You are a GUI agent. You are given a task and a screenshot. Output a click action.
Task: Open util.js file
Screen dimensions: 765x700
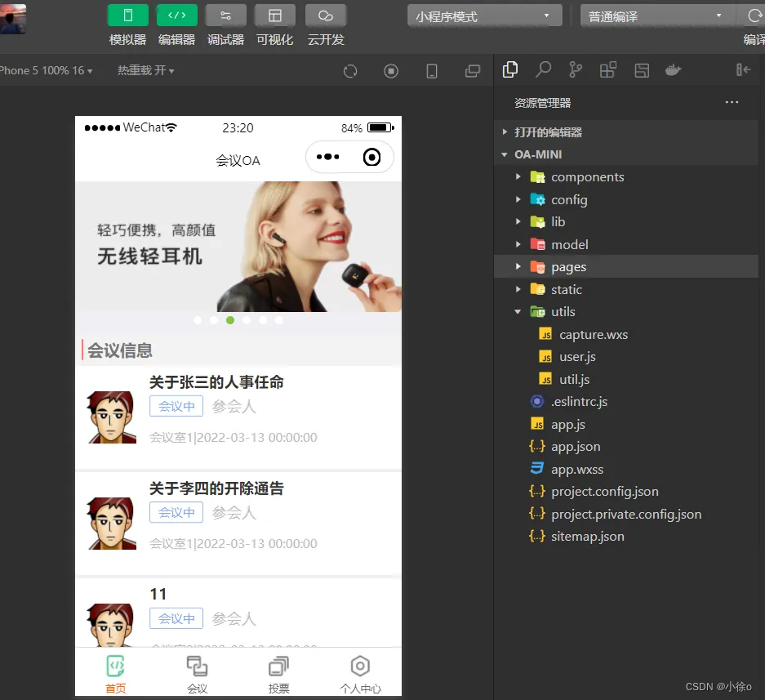[x=626, y=379]
